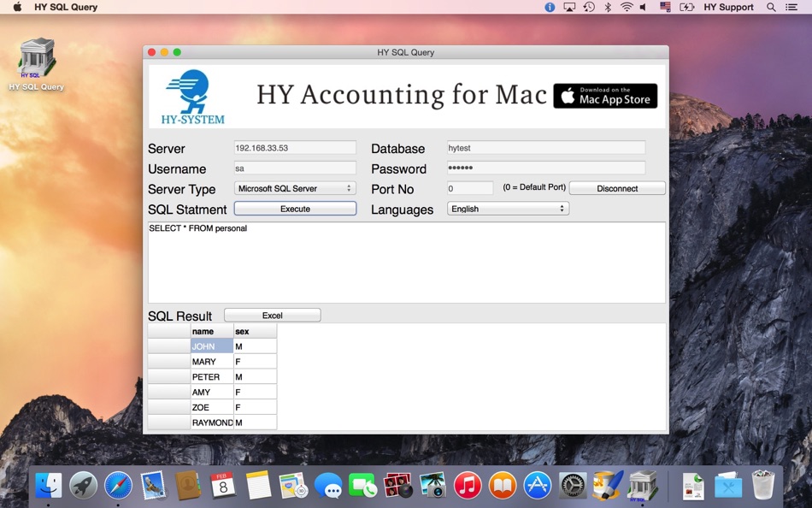Open iTunes from the Dock
This screenshot has width=812, height=508.
[468, 486]
